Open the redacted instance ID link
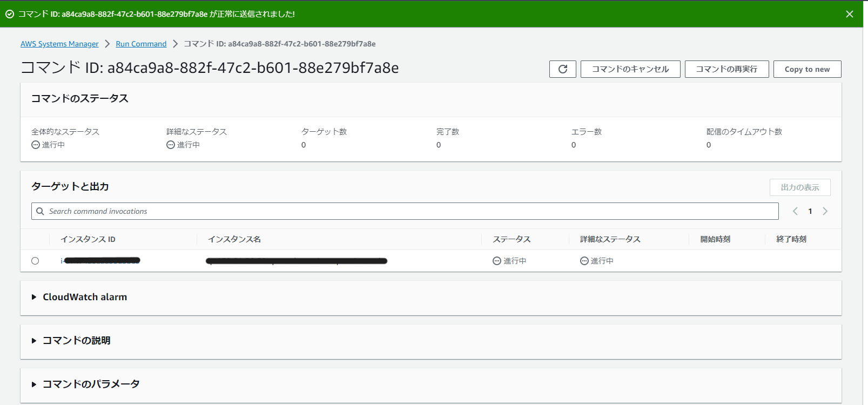The image size is (868, 405). (x=100, y=261)
